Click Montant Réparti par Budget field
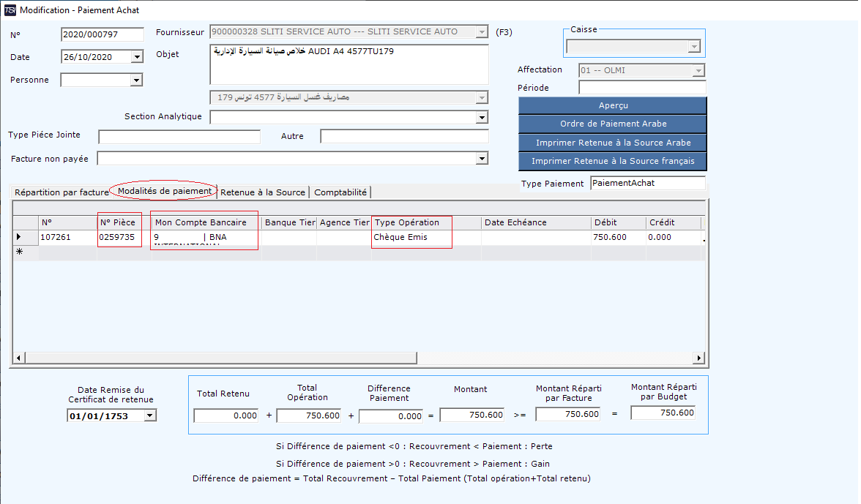This screenshot has width=861, height=504. tap(663, 413)
